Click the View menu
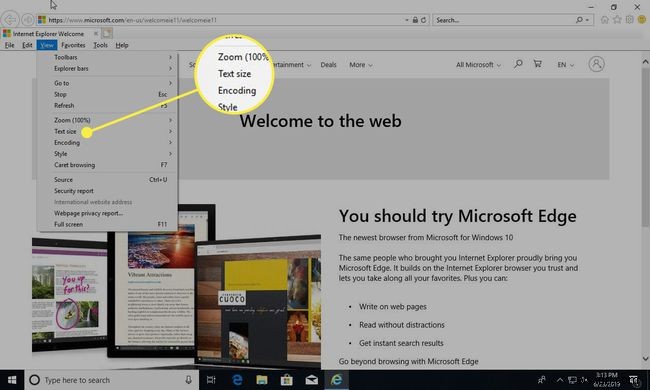Image resolution: width=650 pixels, height=390 pixels. click(x=47, y=45)
